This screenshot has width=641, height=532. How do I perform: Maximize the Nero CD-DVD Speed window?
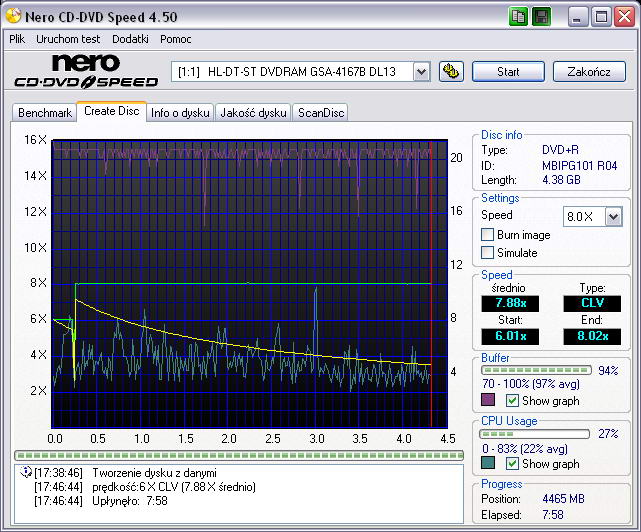click(x=601, y=17)
